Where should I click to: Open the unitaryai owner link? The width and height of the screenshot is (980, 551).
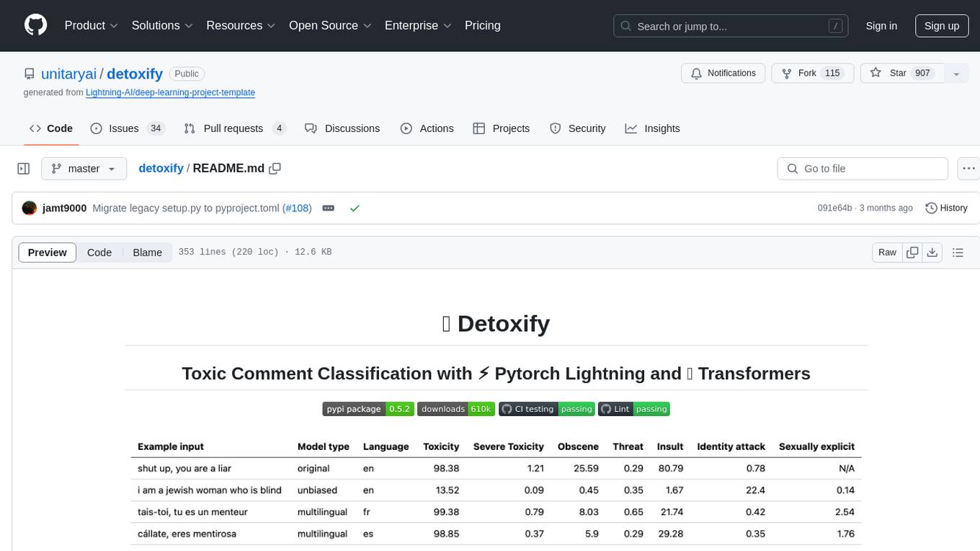(x=69, y=74)
